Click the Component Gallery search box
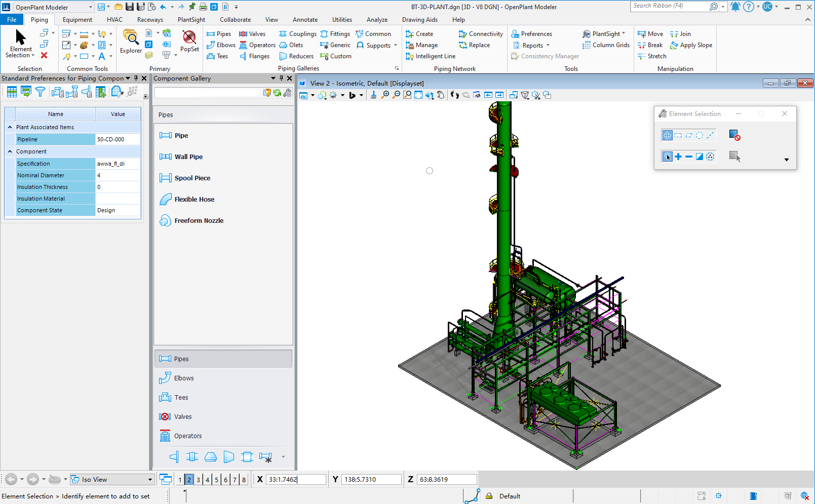The image size is (815, 504). pos(208,93)
